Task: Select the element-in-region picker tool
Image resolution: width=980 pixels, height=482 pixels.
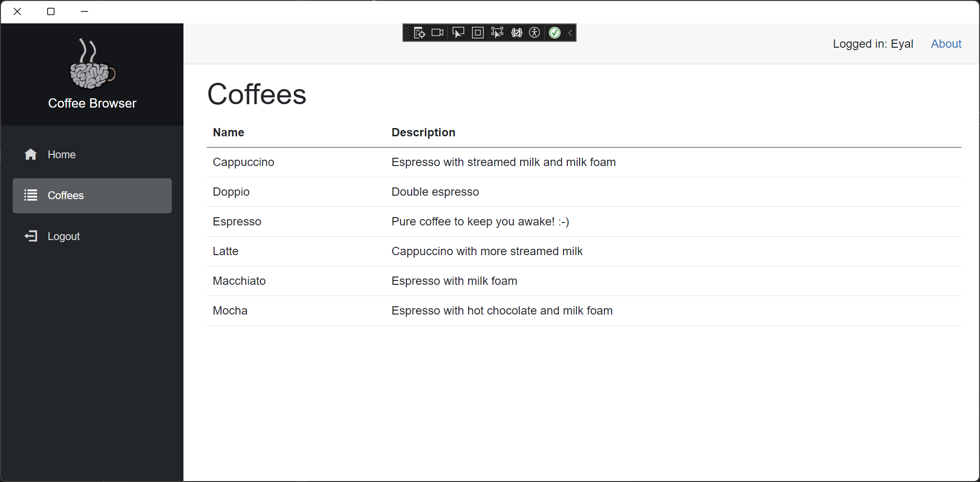Action: click(x=497, y=33)
